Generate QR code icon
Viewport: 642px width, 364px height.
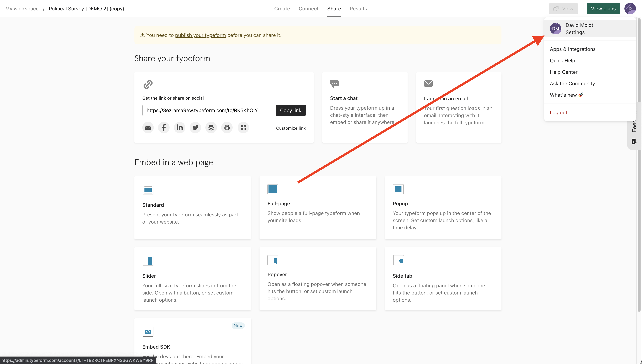[243, 128]
